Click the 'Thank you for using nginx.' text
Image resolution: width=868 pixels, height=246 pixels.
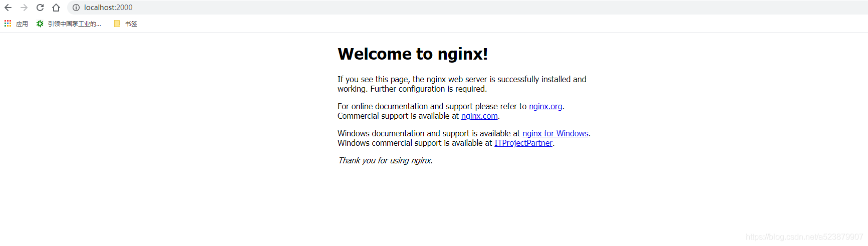[385, 160]
